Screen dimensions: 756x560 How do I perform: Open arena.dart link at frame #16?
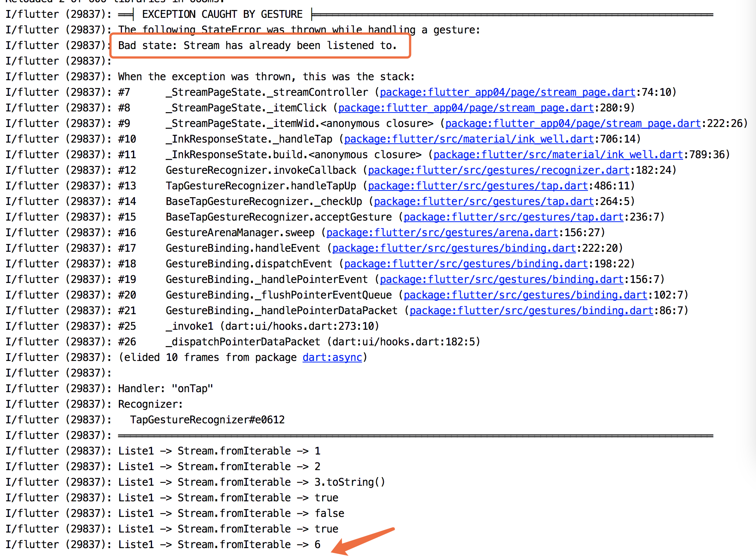[x=442, y=232]
